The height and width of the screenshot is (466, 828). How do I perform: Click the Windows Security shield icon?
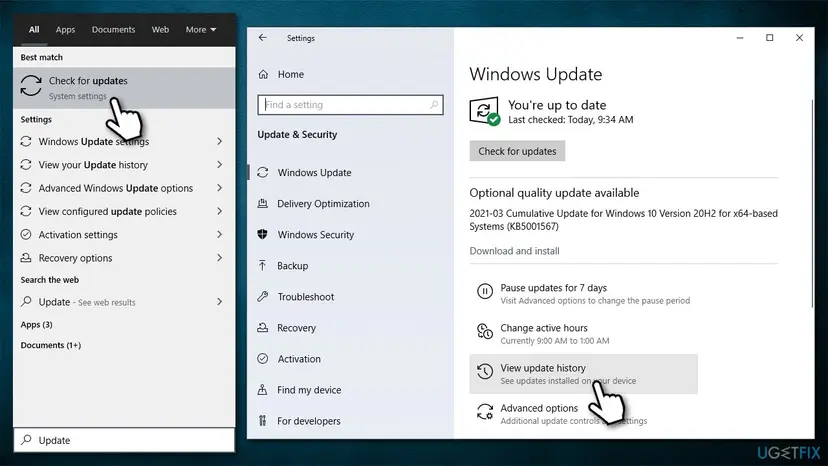(262, 234)
